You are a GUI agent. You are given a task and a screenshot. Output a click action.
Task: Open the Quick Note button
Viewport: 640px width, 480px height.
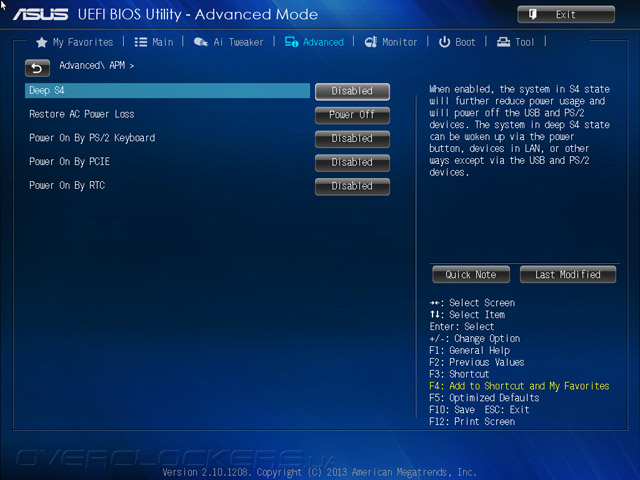click(471, 275)
